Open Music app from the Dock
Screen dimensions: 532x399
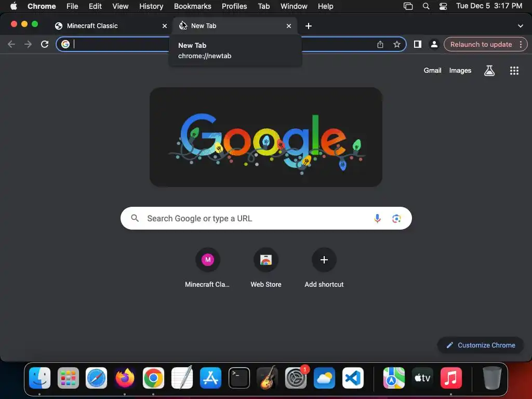click(x=451, y=378)
